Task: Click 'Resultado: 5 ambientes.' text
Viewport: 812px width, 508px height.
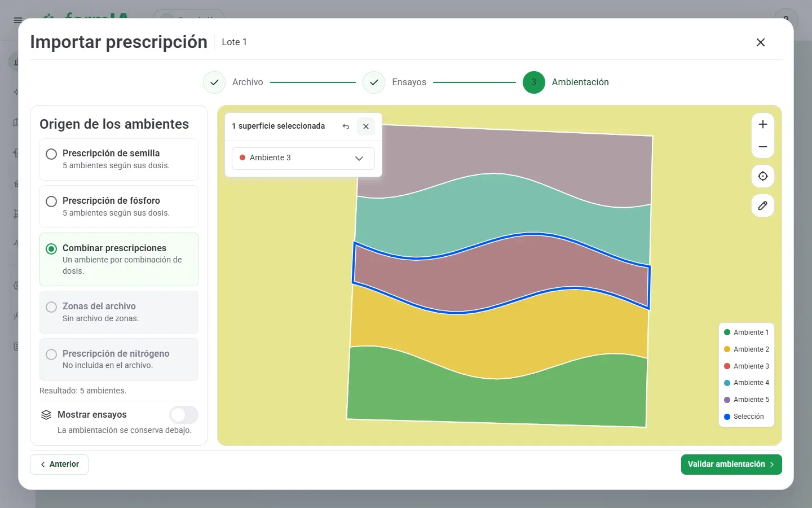Action: (x=83, y=391)
